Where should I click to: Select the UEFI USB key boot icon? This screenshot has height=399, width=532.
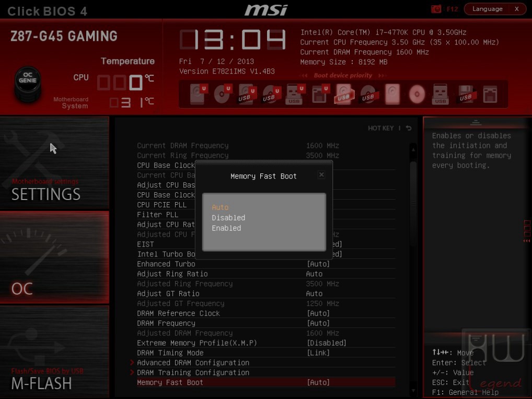(x=295, y=94)
